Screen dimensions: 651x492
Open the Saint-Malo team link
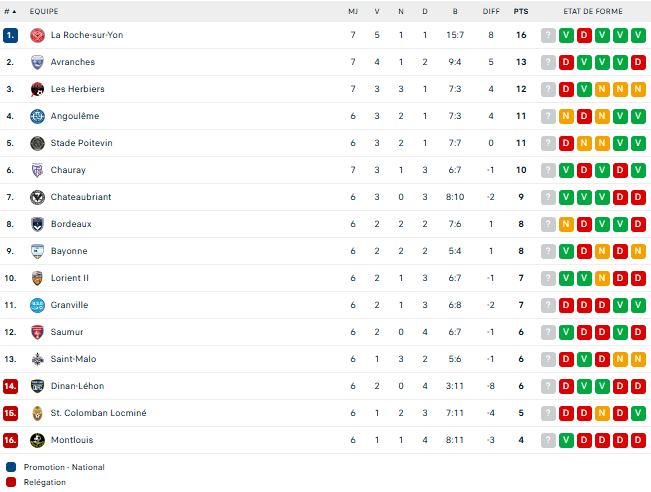point(73,359)
